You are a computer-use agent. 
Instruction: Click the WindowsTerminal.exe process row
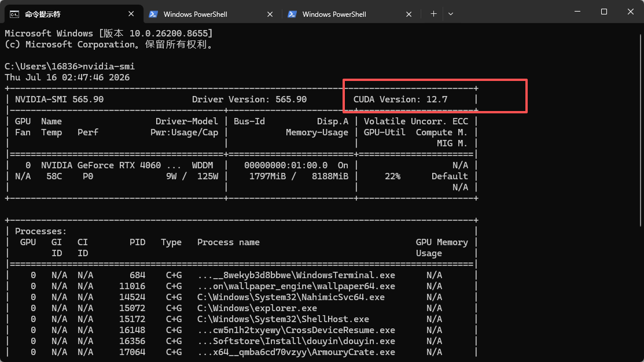pyautogui.click(x=241, y=275)
